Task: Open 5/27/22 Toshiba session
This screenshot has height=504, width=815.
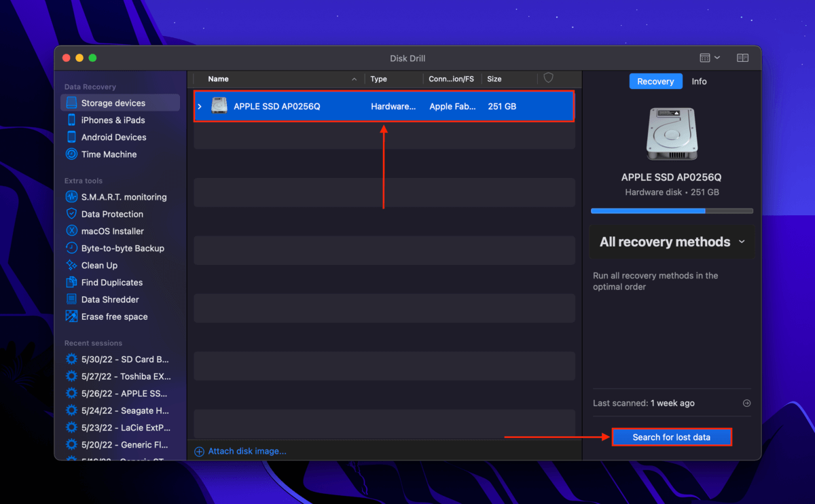Action: pyautogui.click(x=118, y=376)
